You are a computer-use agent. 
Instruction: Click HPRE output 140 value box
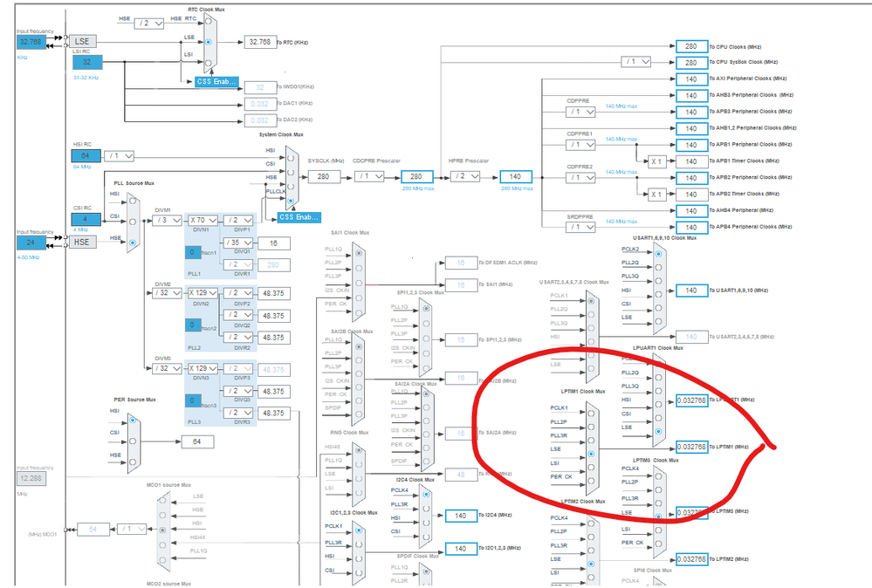(516, 177)
